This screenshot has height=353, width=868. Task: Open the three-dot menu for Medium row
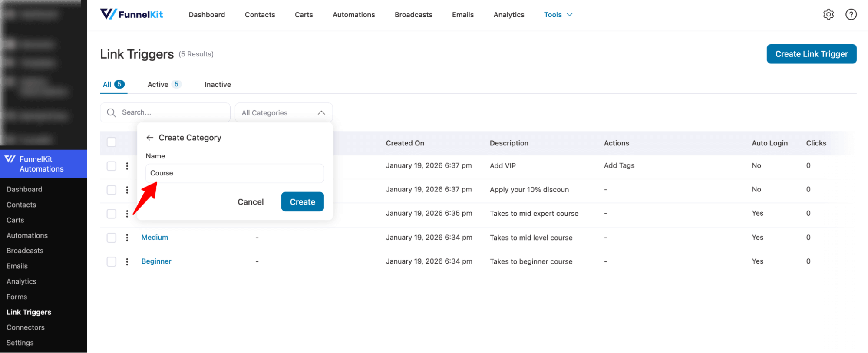point(127,238)
